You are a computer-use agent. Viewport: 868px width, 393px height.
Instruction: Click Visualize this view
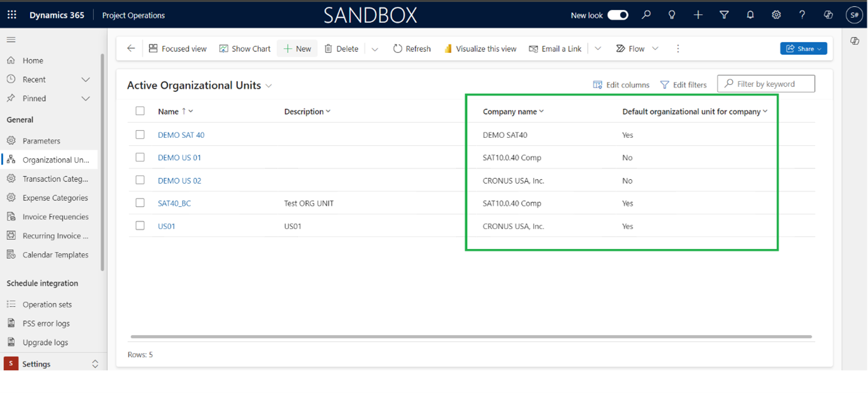tap(480, 48)
